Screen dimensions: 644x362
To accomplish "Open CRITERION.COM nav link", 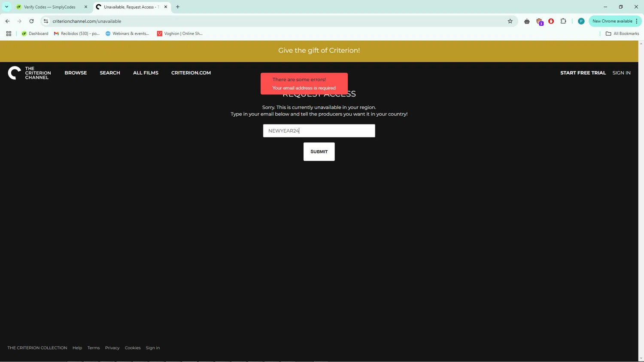I will [x=191, y=73].
